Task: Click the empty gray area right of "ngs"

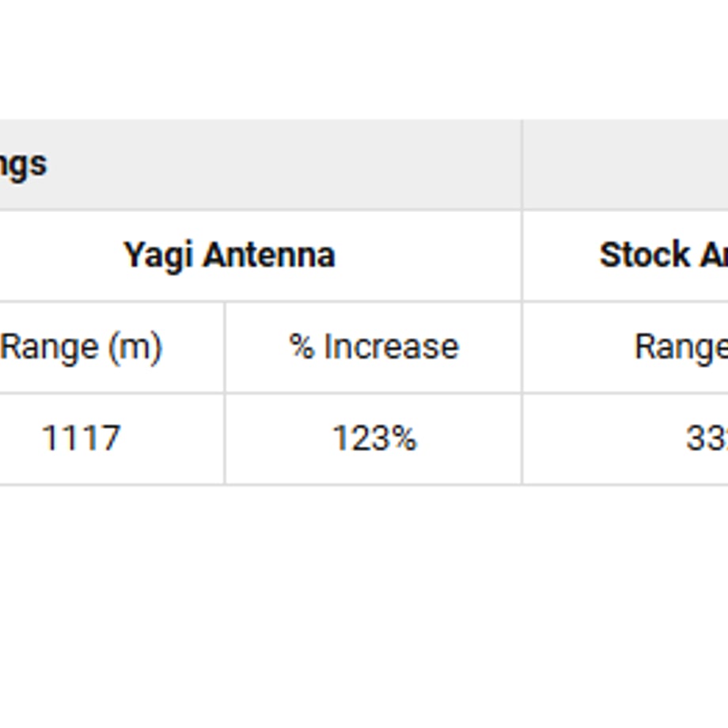Action: point(283,165)
